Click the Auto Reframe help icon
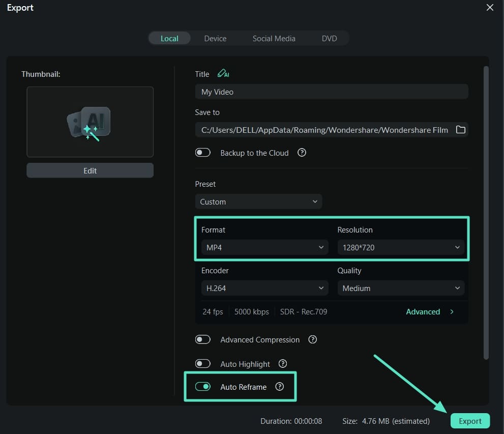 [279, 387]
